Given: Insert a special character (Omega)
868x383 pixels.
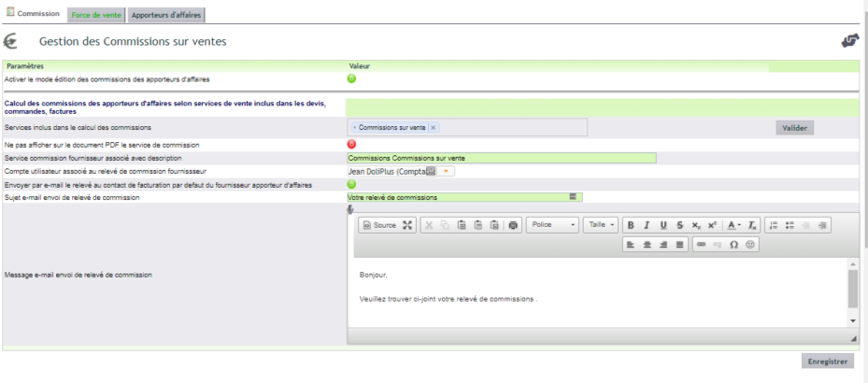Looking at the screenshot, I should tap(734, 244).
